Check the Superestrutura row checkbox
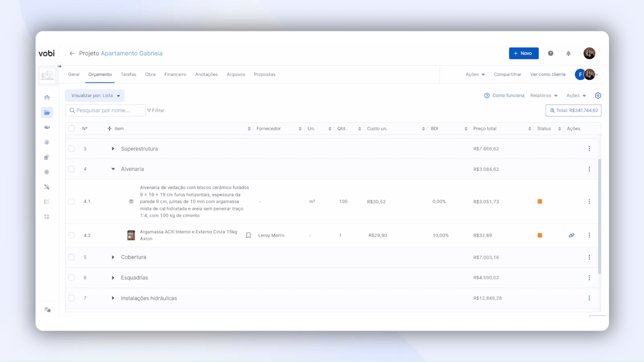The width and height of the screenshot is (644, 362). tap(71, 149)
